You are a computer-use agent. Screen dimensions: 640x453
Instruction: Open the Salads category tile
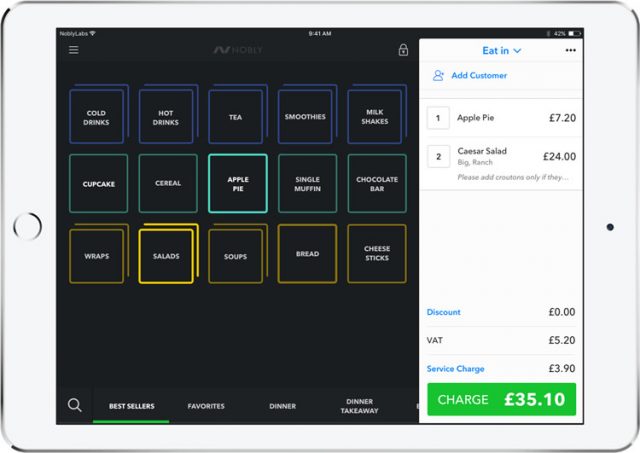coord(166,256)
